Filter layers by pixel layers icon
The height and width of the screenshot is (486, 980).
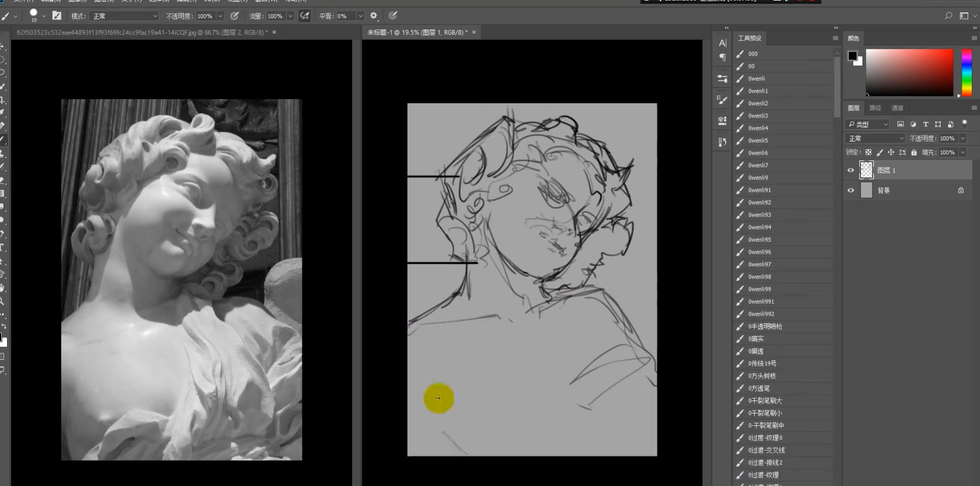coord(900,124)
